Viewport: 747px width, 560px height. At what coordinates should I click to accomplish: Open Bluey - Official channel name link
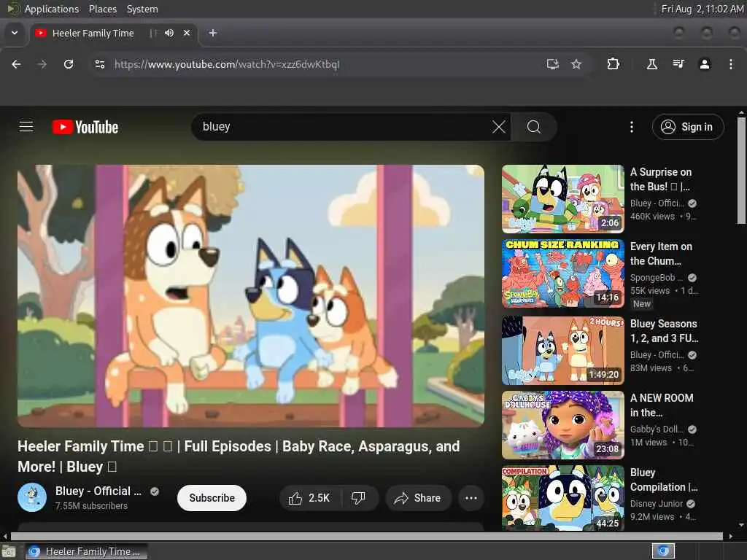click(x=98, y=491)
